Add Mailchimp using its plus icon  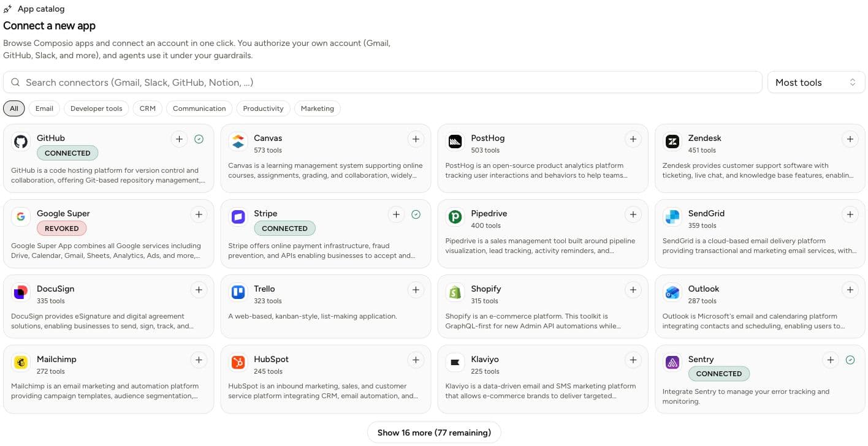[x=199, y=360]
